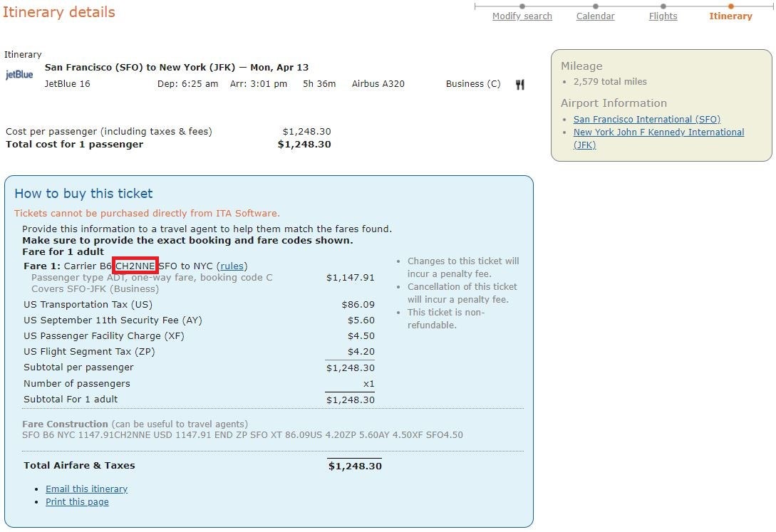Viewport: 776px width, 532px height.
Task: Click US Flight Segment Tax (ZP)
Action: 89,352
